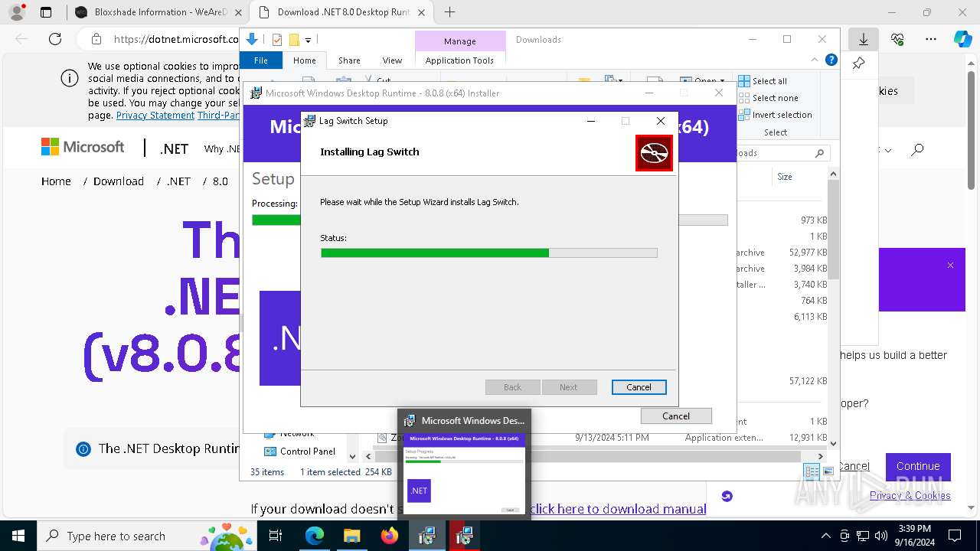Switch to the Bloxshade Information browser tab
This screenshot has height=551, width=980.
[157, 12]
